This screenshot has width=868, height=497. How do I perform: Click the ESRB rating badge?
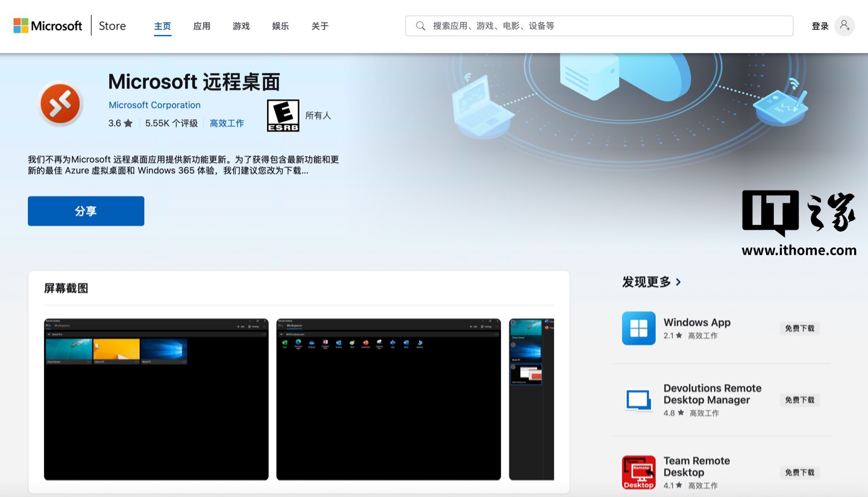point(283,115)
